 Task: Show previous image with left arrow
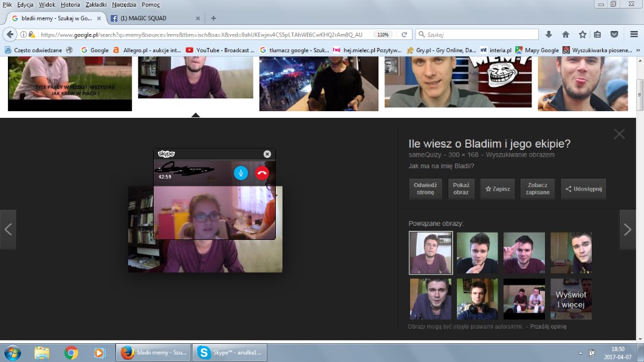(x=8, y=230)
